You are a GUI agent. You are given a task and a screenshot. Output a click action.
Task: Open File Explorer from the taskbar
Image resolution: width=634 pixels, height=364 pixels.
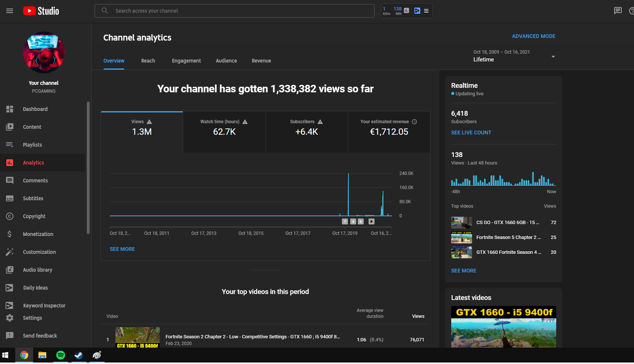(x=42, y=355)
